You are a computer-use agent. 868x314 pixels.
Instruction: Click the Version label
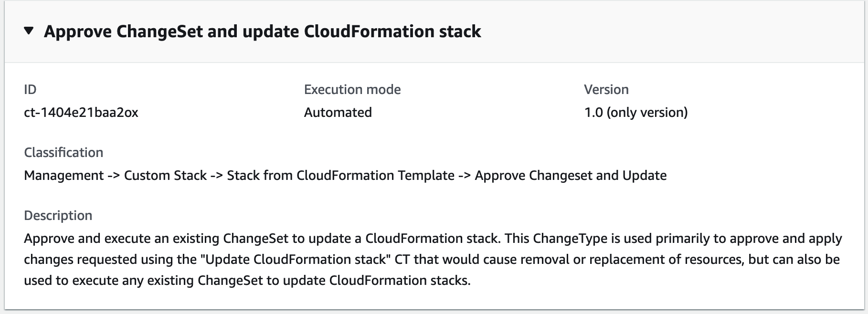[x=606, y=89]
